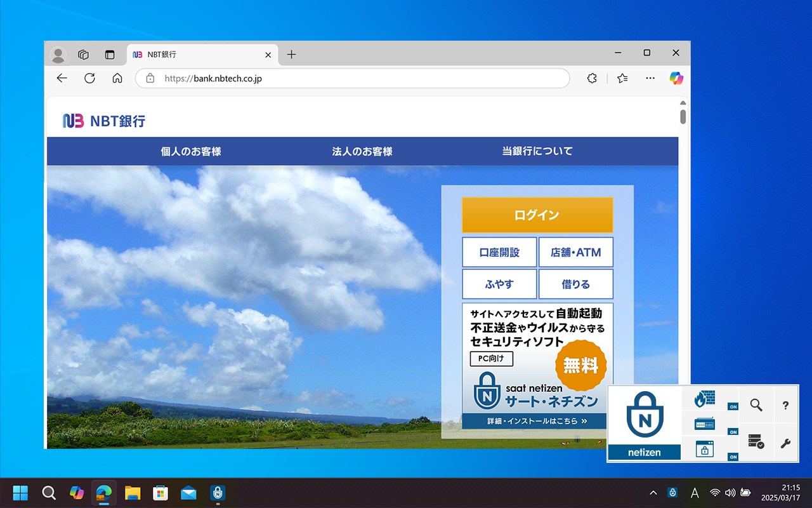
Task: Open the browser extensions menu
Action: click(x=592, y=78)
